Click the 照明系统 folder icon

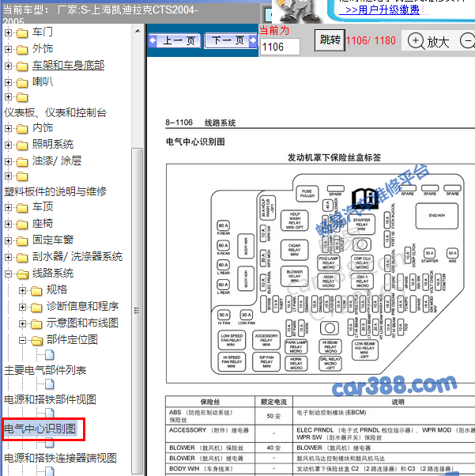22,145
